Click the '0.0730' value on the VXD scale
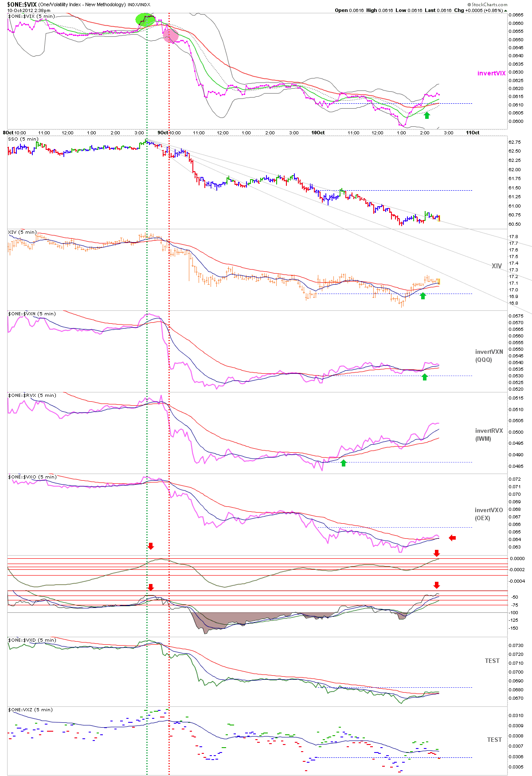This screenshot has height=776, width=532. (x=516, y=645)
